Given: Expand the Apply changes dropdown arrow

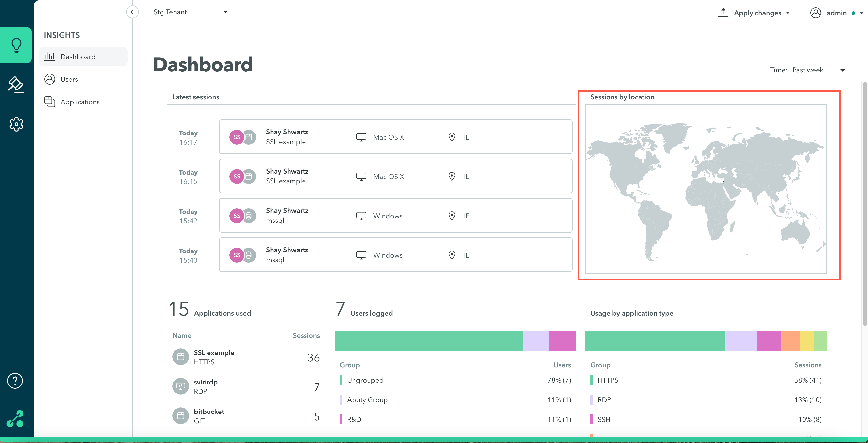Looking at the screenshot, I should (788, 13).
